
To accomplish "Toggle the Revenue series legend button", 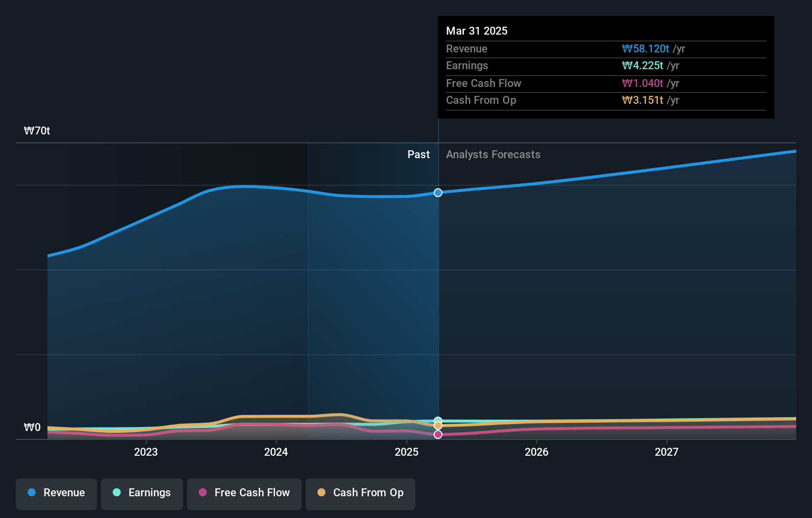I will coord(56,494).
